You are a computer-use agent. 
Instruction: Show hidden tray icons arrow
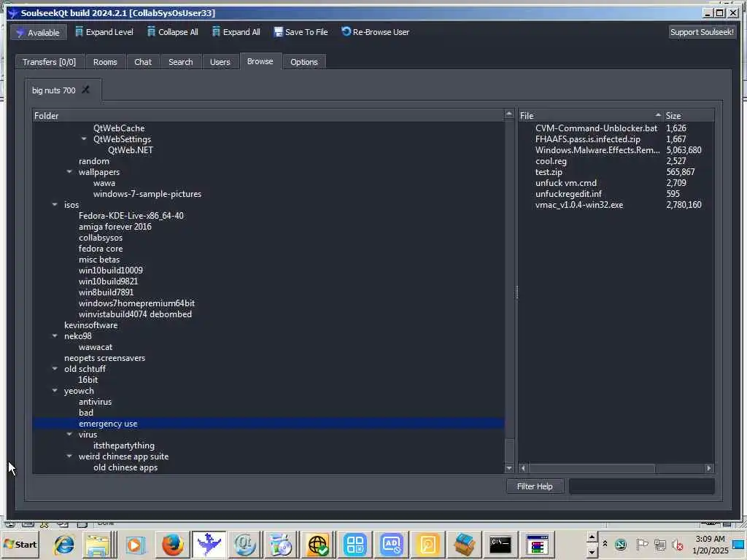pos(605,544)
